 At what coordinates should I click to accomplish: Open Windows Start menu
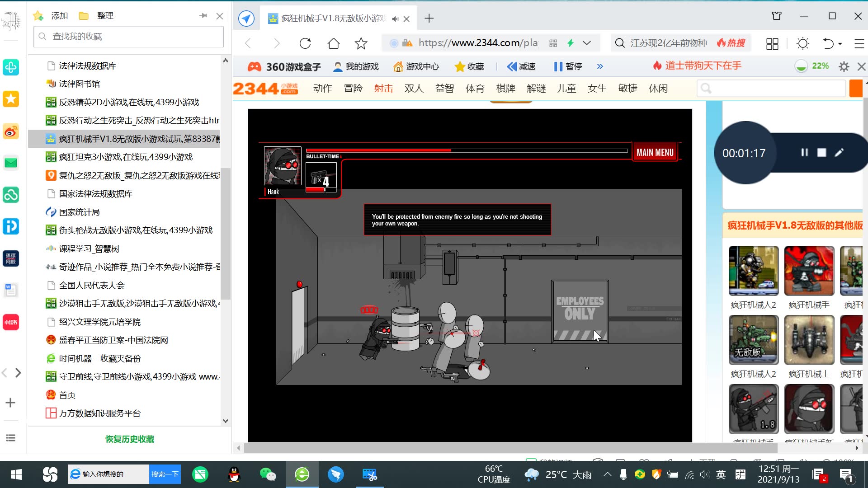(16, 474)
